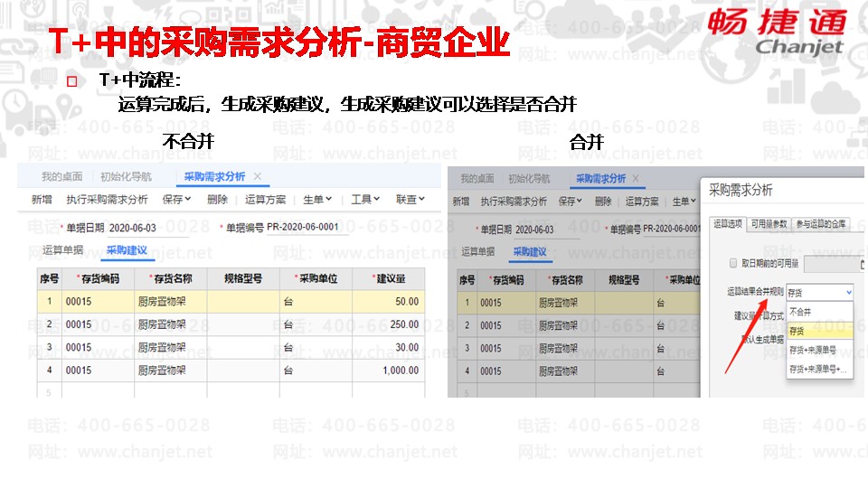Open the 参与运算的仓库 dialog tab
The image size is (868, 488).
tap(821, 224)
